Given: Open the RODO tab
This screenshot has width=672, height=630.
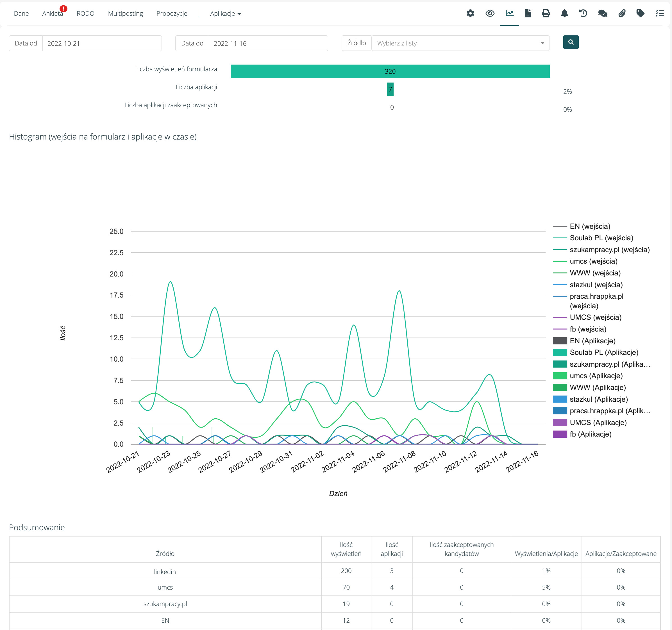Looking at the screenshot, I should pyautogui.click(x=85, y=13).
